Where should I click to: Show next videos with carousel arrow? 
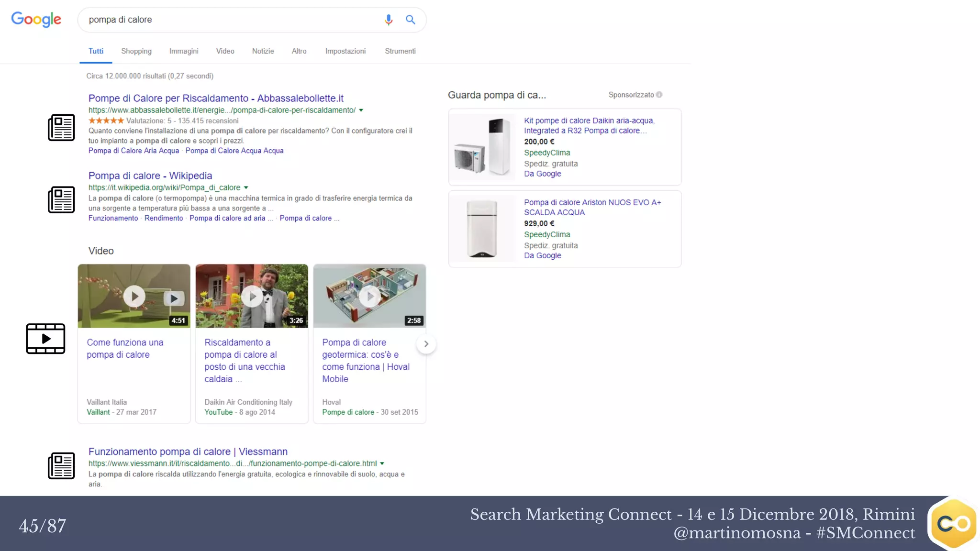(x=426, y=344)
